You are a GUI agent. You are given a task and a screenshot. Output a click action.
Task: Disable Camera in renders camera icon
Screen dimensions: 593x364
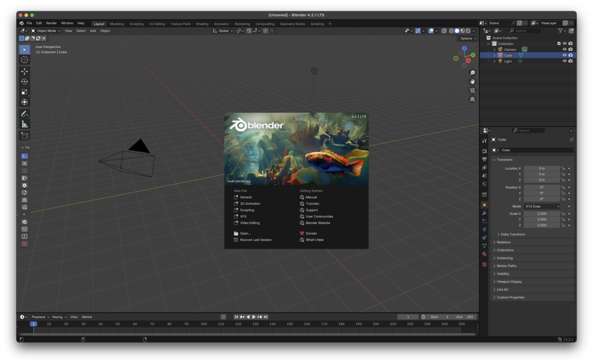[570, 49]
